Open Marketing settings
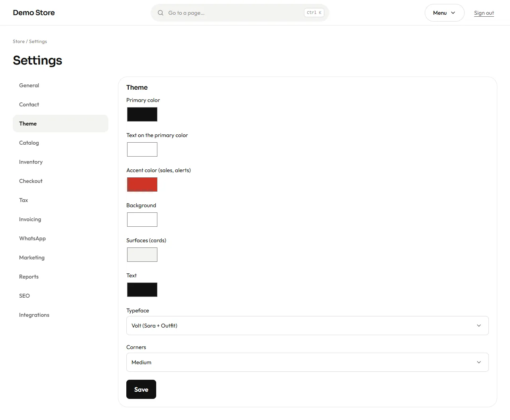Screen dimensions: 510x420 pos(61,257)
